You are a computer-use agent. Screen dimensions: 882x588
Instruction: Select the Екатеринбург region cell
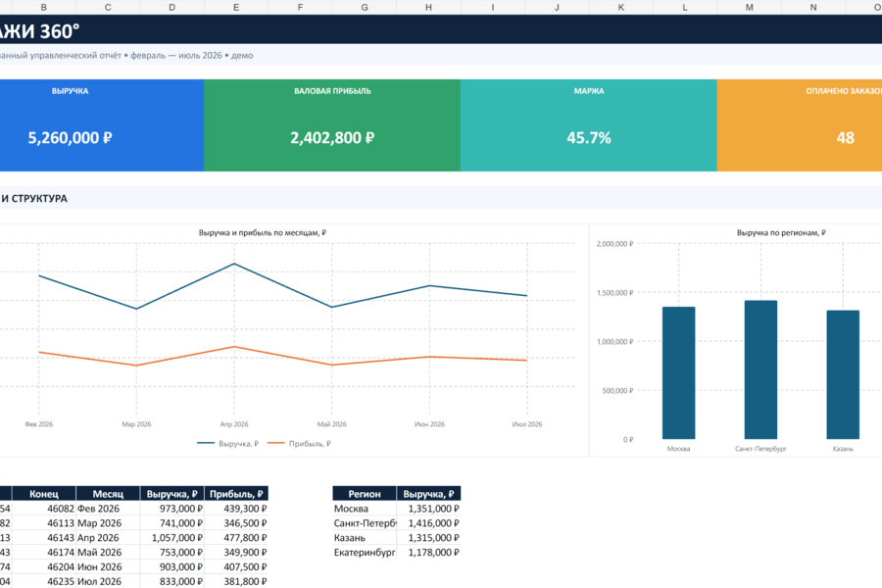tap(365, 552)
